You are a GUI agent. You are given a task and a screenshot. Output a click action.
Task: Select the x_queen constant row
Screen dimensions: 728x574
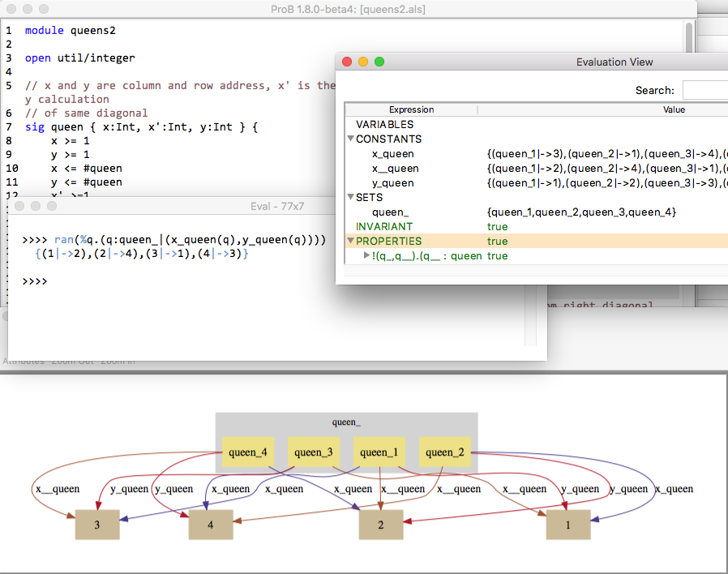click(x=392, y=154)
